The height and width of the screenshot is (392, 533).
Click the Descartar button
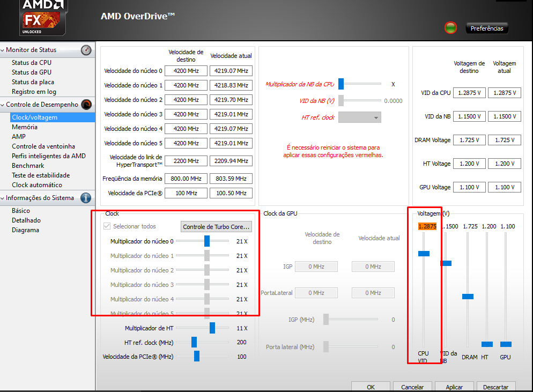496,387
